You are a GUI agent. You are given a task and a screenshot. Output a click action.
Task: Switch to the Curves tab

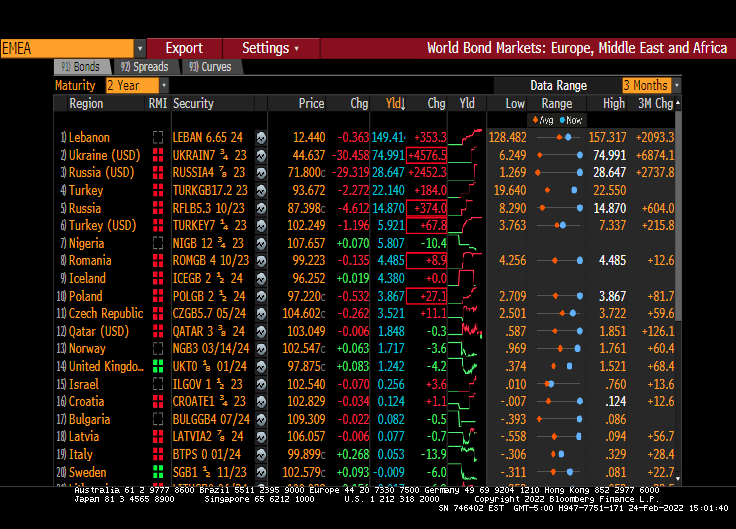209,67
